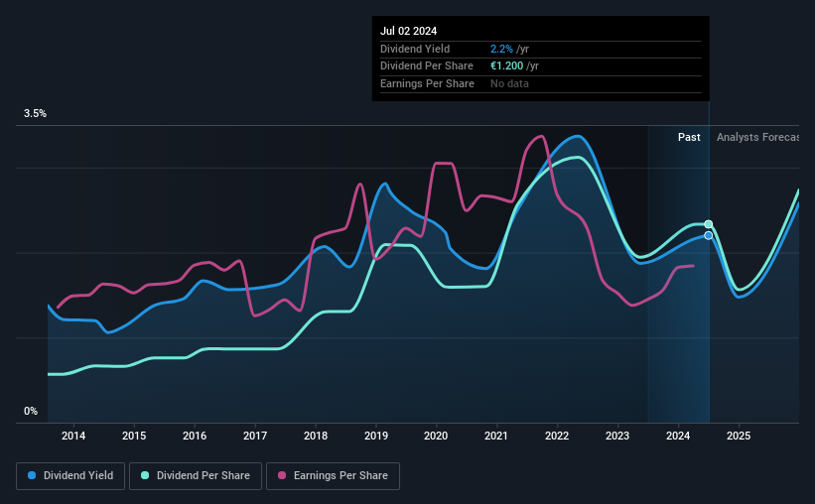Click the 0% y-axis label
Screen dimensions: 815x504
(x=31, y=411)
